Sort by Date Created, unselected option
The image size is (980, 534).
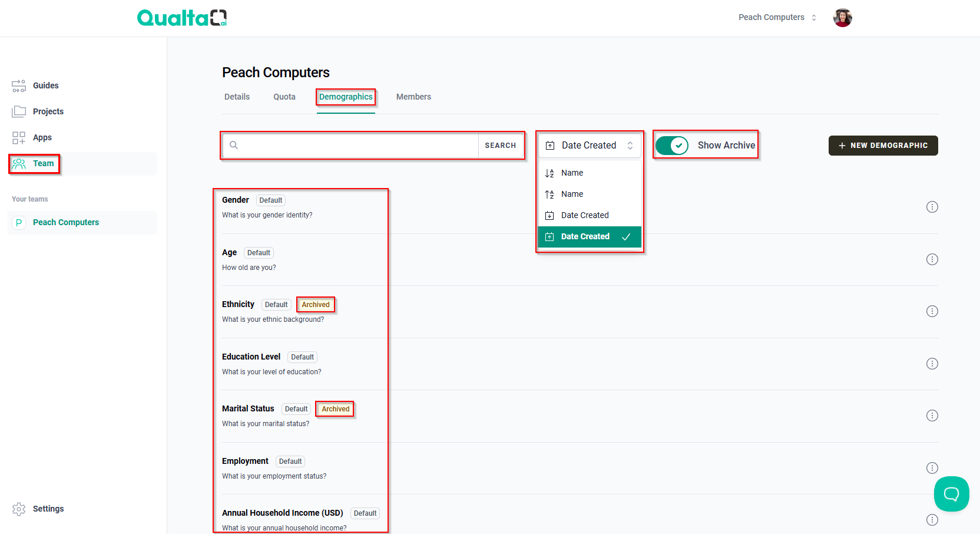[590, 215]
